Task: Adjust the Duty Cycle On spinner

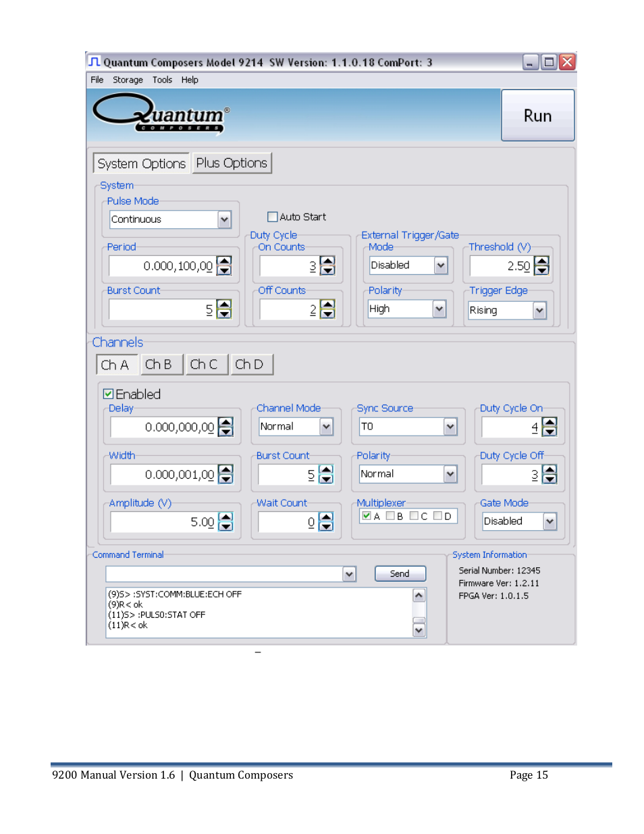Action: (x=550, y=427)
